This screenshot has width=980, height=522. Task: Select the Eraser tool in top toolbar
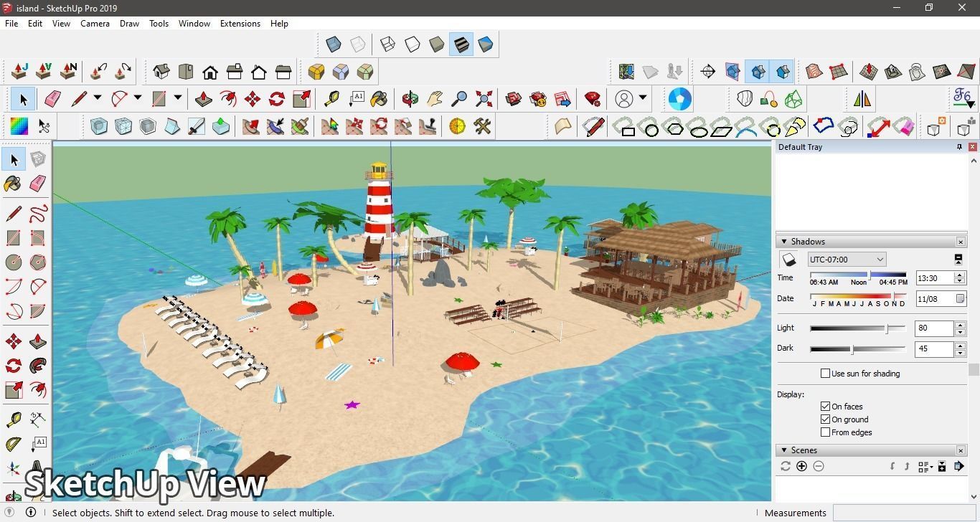pos(52,98)
